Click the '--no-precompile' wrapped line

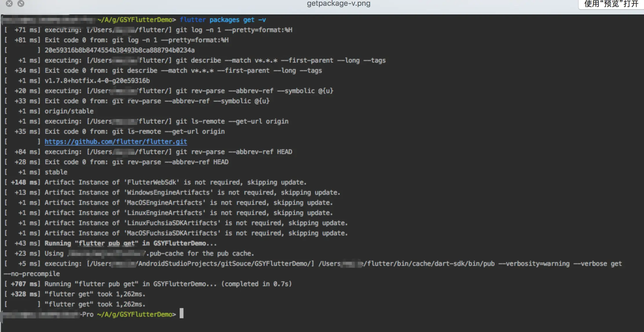[x=32, y=274]
